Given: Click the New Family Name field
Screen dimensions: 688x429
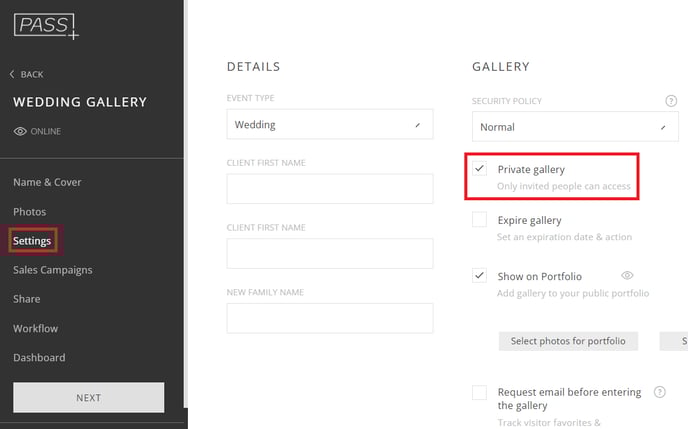Looking at the screenshot, I should coord(330,318).
